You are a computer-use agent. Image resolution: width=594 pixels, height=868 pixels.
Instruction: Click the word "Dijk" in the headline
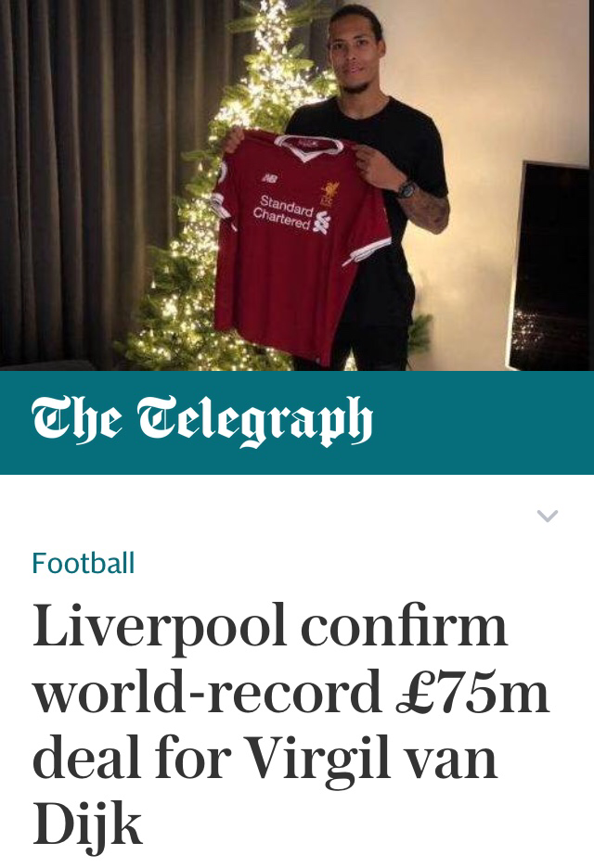point(87,824)
